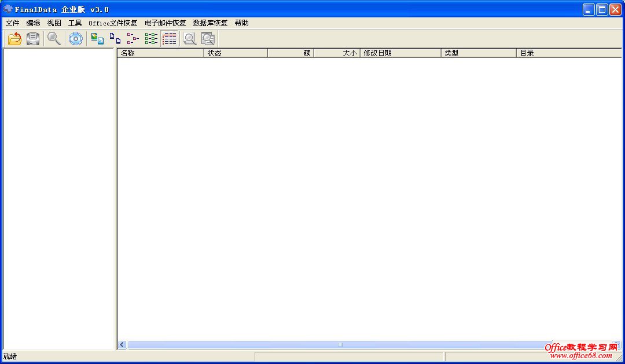
Task: Toggle the details list view mode
Action: pyautogui.click(x=169, y=38)
